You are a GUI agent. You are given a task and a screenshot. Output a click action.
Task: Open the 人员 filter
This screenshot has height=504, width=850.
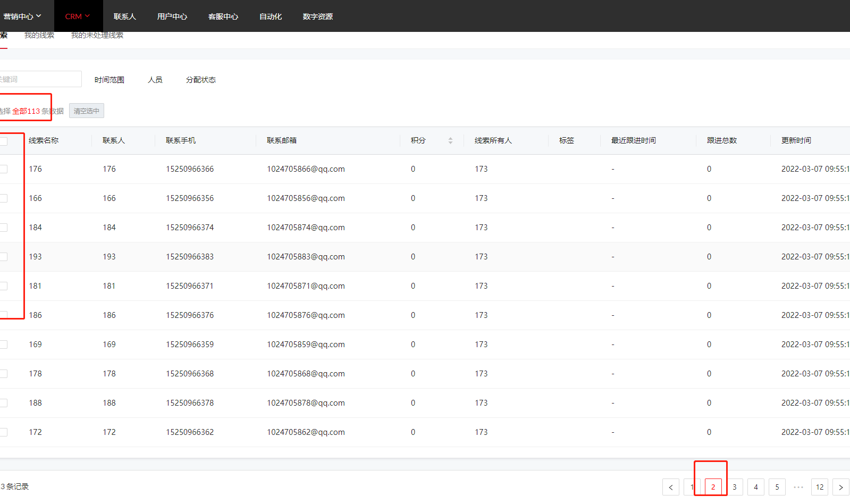pos(155,80)
